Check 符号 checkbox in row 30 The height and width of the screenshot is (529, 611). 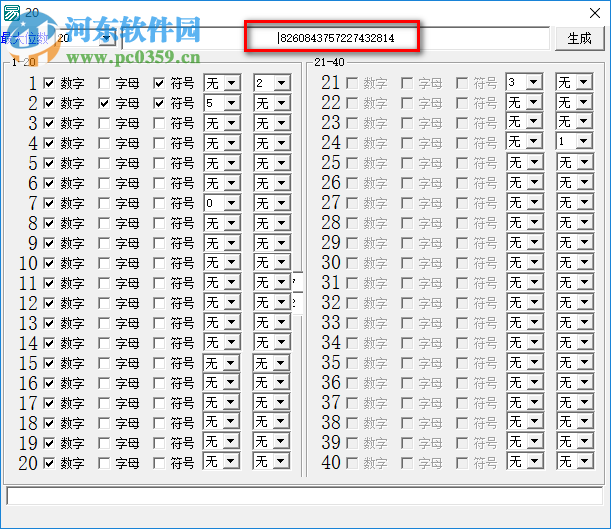(462, 263)
